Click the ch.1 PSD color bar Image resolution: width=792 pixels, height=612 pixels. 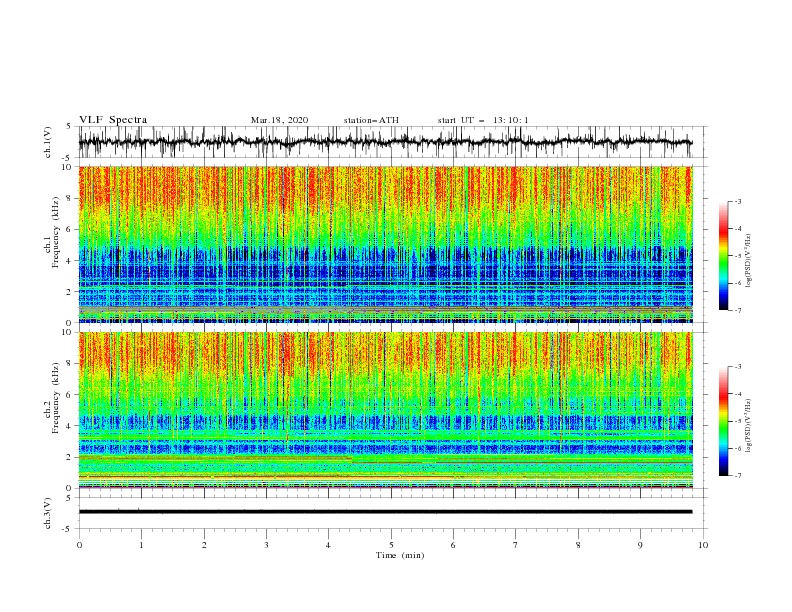click(x=723, y=256)
